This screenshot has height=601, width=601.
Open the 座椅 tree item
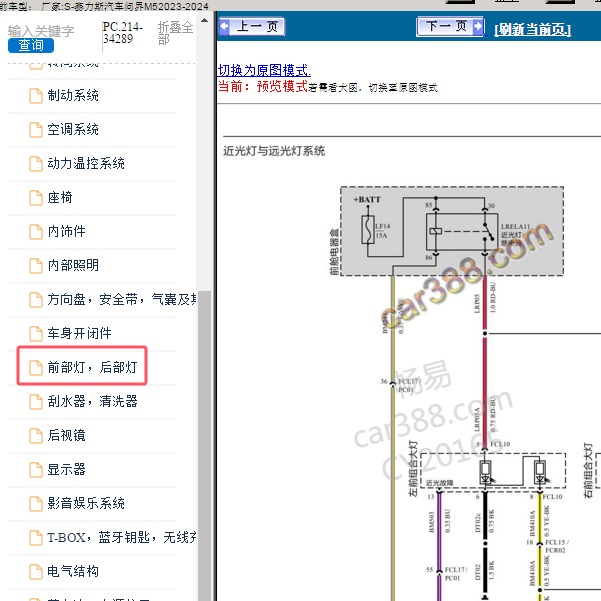pyautogui.click(x=60, y=197)
